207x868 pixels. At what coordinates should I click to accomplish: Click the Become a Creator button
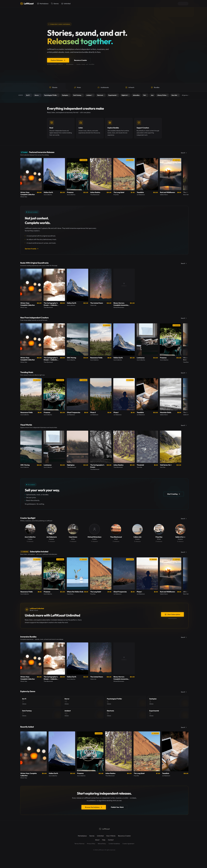[81, 60]
